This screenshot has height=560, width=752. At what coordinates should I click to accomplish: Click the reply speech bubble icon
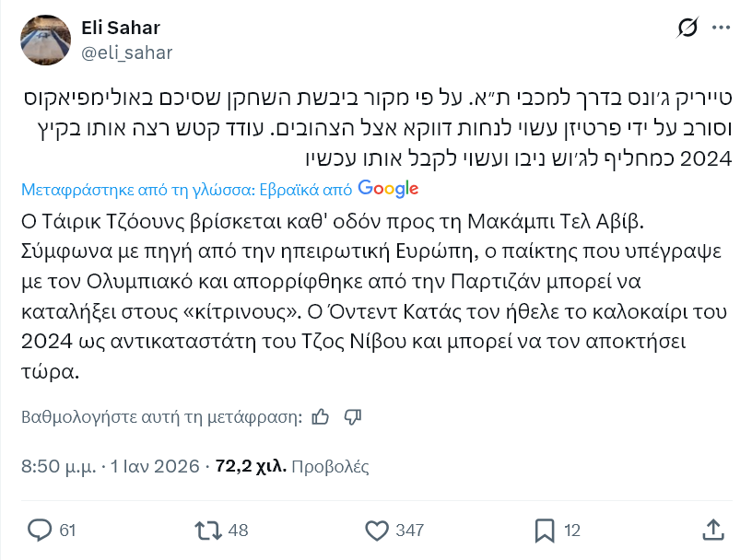[41, 530]
